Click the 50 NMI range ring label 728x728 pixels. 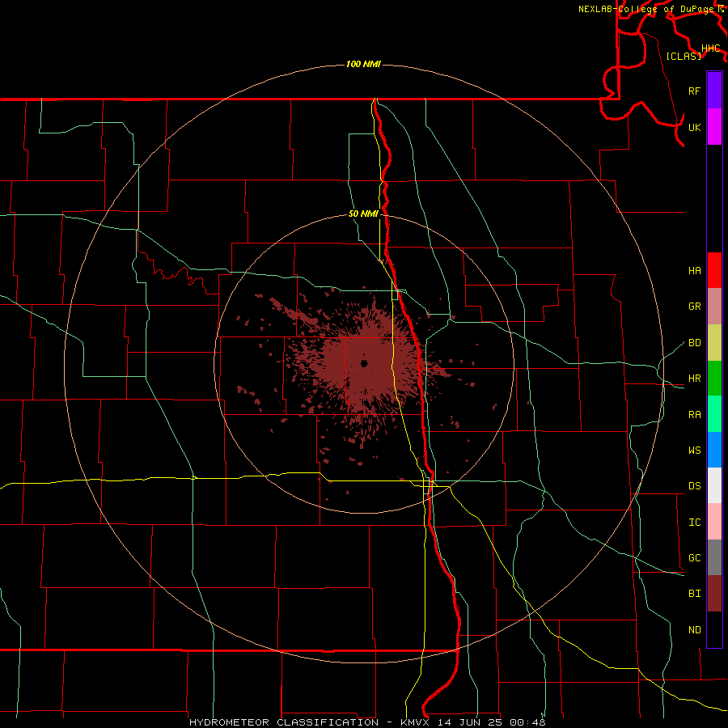tap(363, 214)
